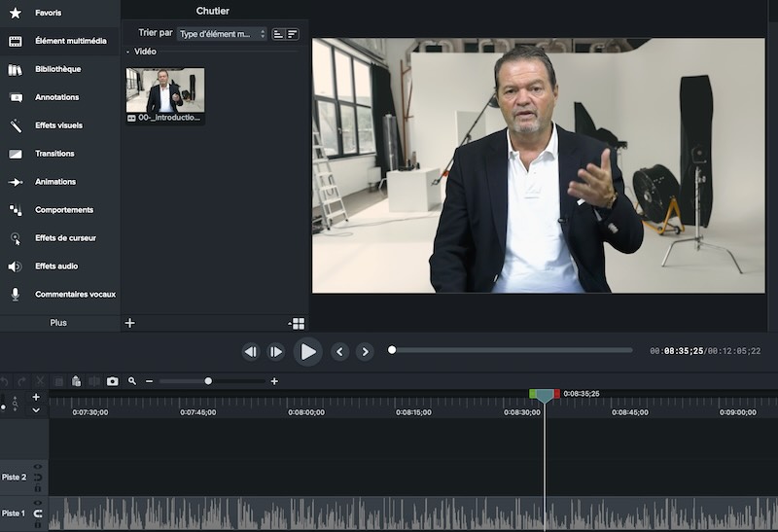Viewport: 778px width, 532px height.
Task: Open the Effets de curseur panel
Action: (65, 238)
